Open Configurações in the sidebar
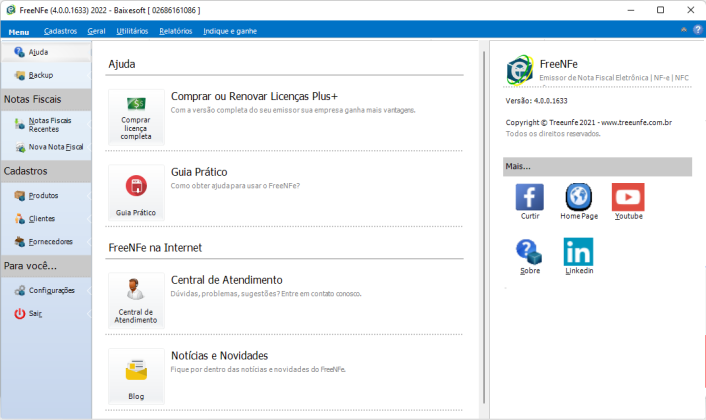 pos(46,290)
